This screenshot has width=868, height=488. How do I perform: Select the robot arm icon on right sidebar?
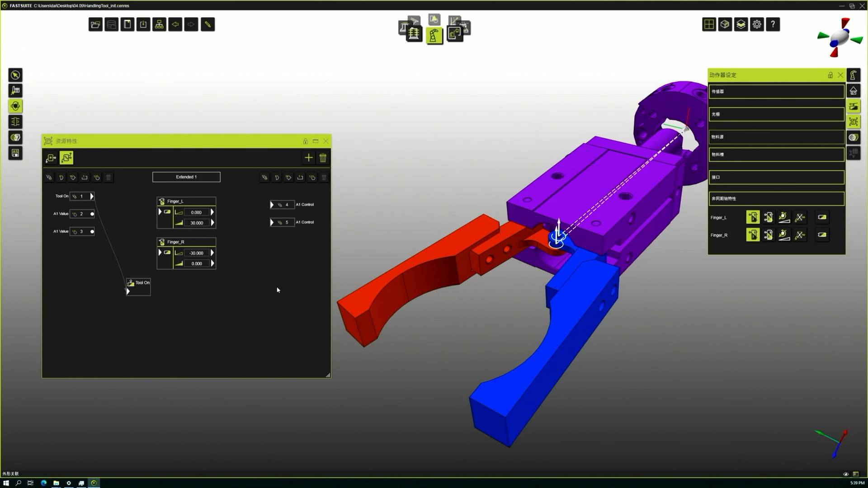pyautogui.click(x=853, y=75)
